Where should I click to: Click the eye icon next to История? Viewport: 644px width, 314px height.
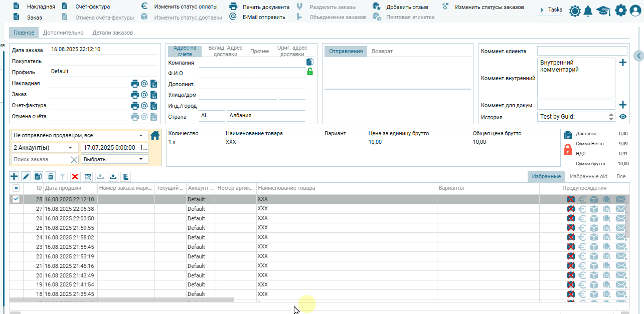(x=623, y=117)
